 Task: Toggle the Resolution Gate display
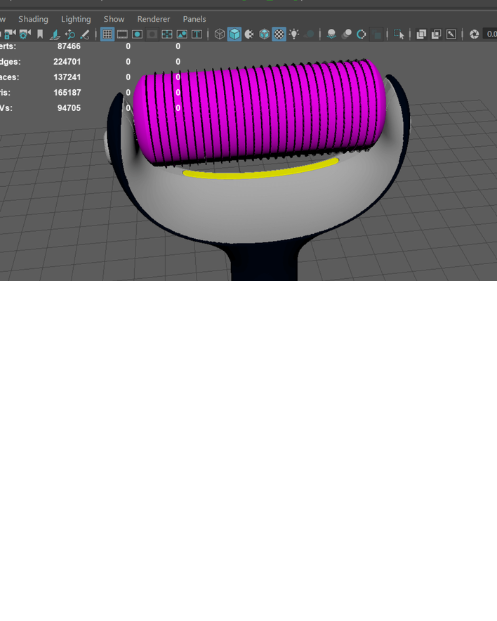pos(137,34)
